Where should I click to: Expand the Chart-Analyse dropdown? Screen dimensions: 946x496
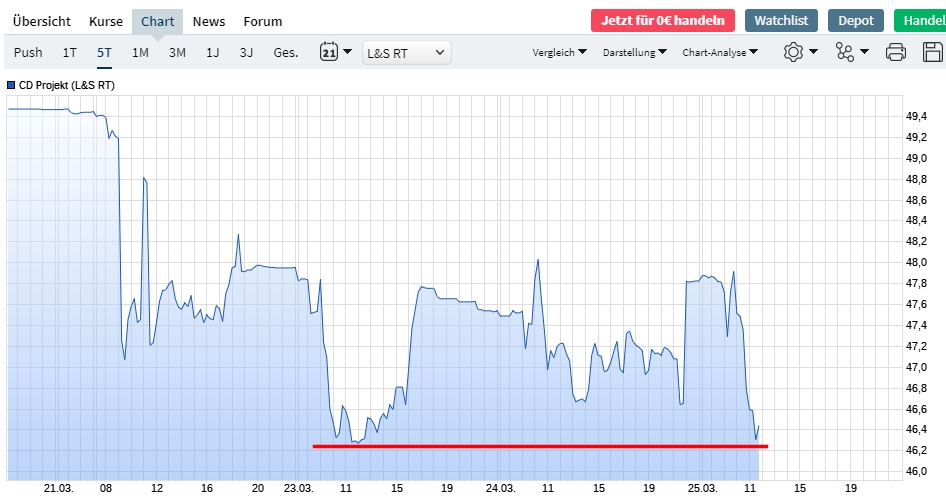click(x=720, y=52)
